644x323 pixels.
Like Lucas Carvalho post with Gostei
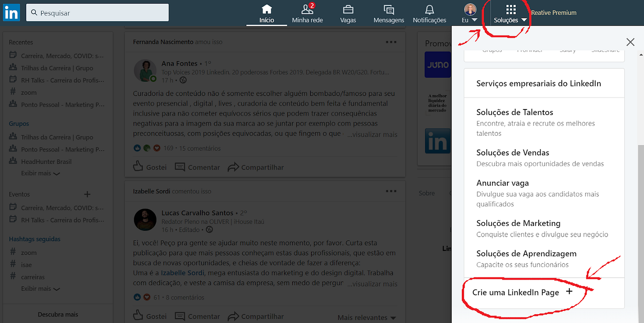[x=150, y=316]
